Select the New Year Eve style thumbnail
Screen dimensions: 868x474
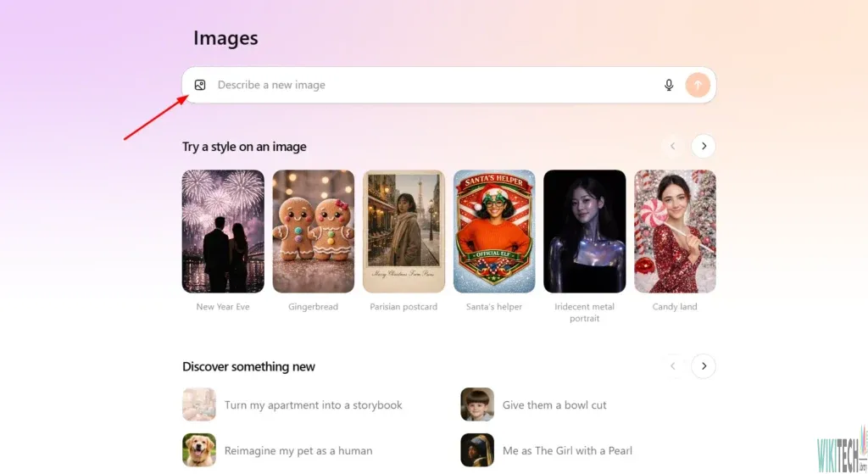(x=223, y=231)
